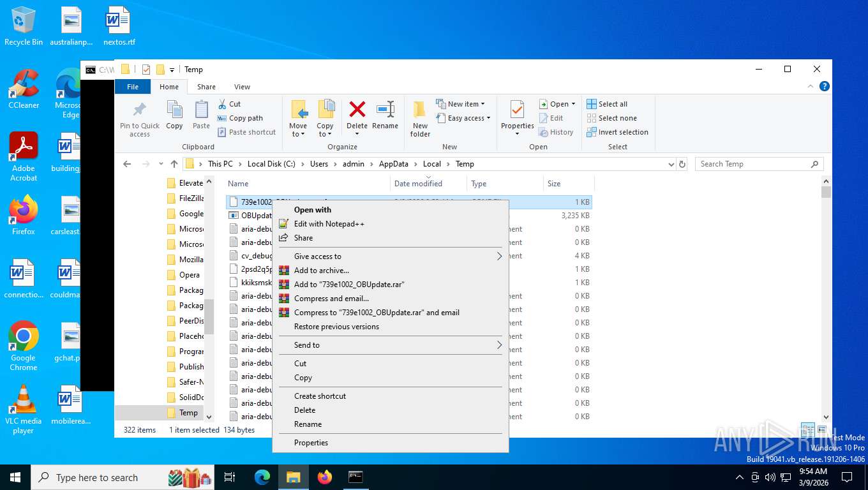Switch to large icons view layout
Image resolution: width=868 pixels, height=490 pixels.
[821, 430]
